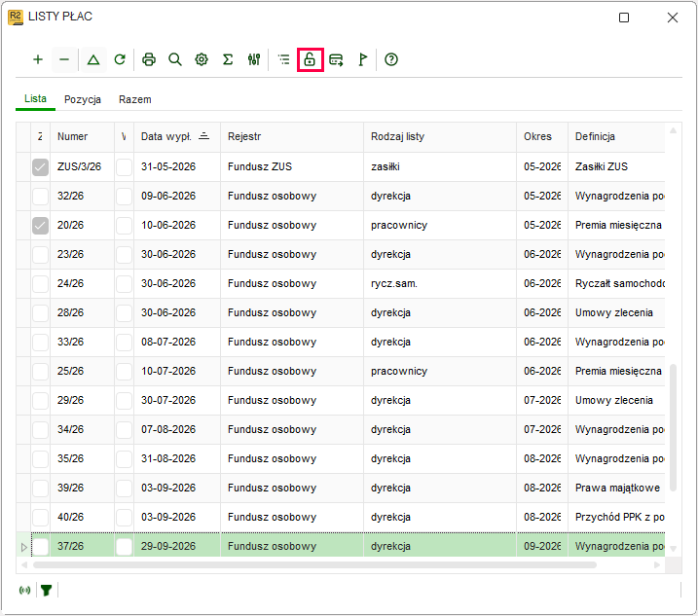
Task: Click the open padlock icon
Action: click(310, 59)
